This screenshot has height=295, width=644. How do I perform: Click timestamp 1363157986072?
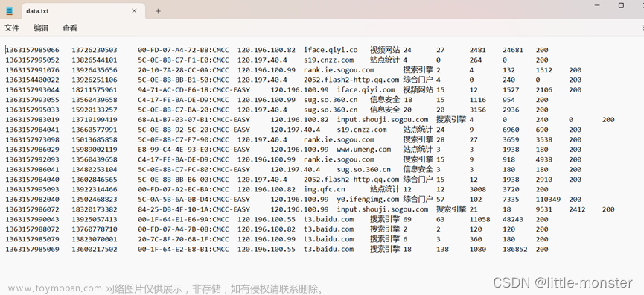tap(33, 209)
